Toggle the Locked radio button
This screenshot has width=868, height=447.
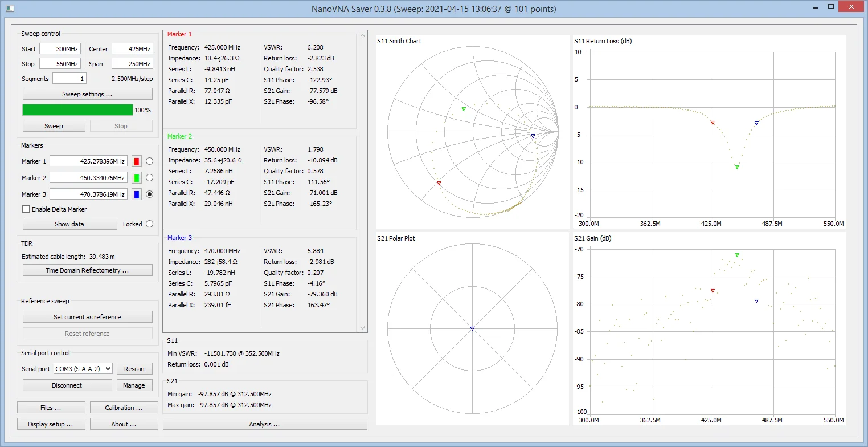pyautogui.click(x=150, y=224)
